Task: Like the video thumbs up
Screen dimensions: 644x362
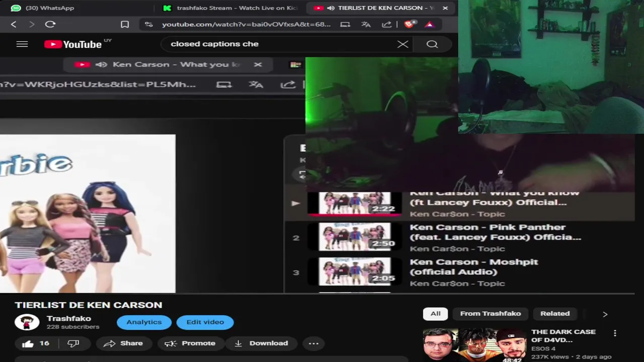Action: [35, 343]
